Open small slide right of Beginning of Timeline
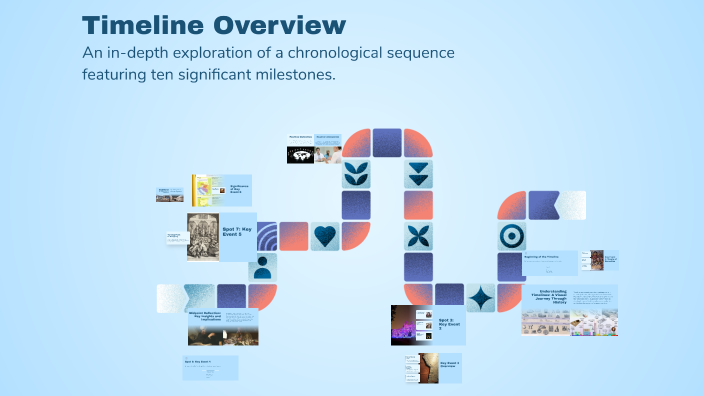Viewport: 704px width, 396px height. coord(600,260)
